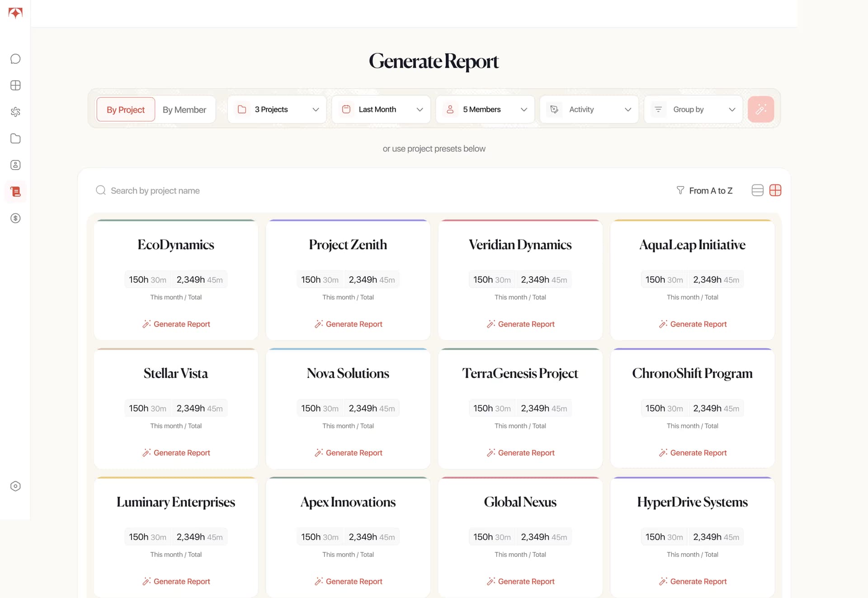Select the By Project tab
This screenshot has width=868, height=598.
click(126, 109)
